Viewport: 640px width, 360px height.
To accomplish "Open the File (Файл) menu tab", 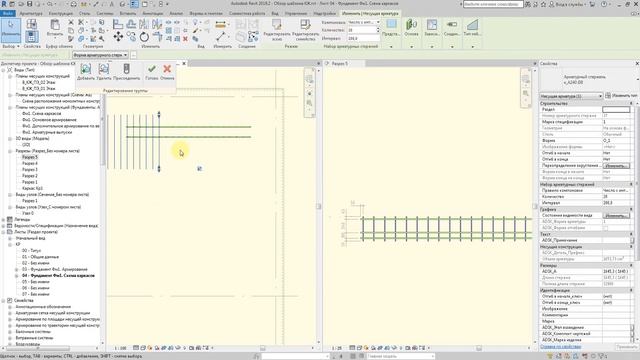I will [8, 13].
